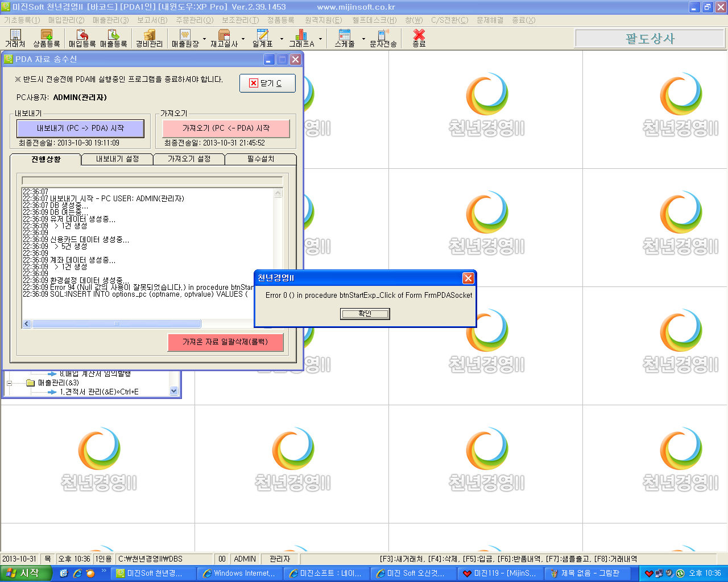Switch to 미진119 taskbar window
728x582 pixels.
[500, 573]
